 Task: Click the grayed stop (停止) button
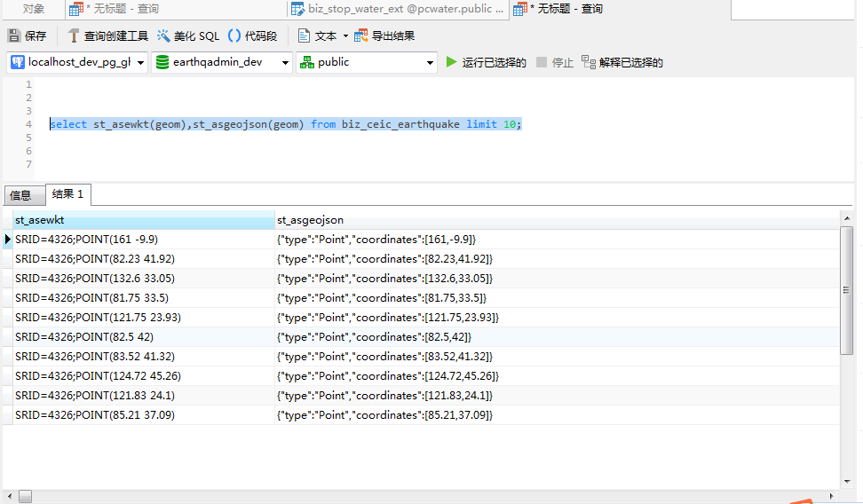pos(555,62)
